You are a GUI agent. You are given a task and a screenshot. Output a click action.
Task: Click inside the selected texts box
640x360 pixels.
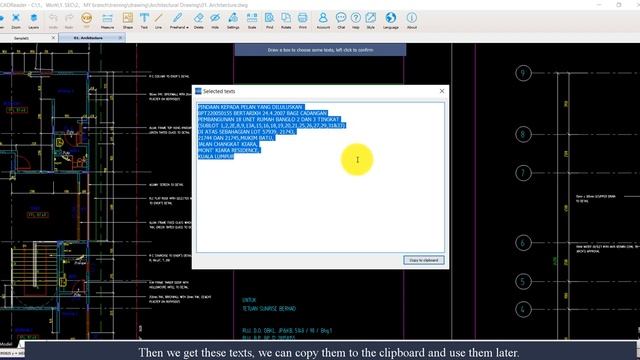[320, 178]
